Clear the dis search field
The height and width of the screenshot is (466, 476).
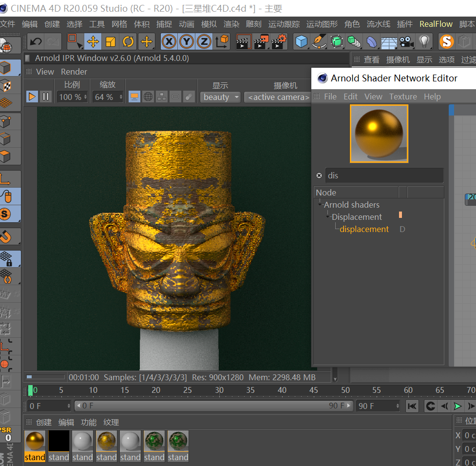(x=319, y=175)
